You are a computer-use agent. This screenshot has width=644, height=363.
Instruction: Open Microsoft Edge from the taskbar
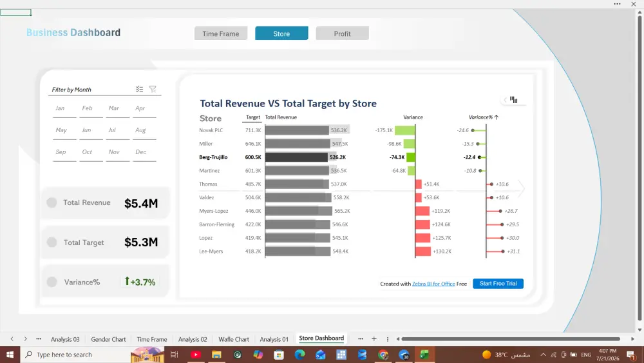300,355
